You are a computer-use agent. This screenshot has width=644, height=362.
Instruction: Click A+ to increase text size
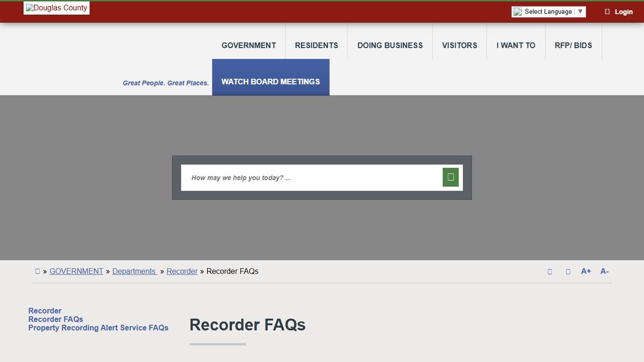click(586, 271)
